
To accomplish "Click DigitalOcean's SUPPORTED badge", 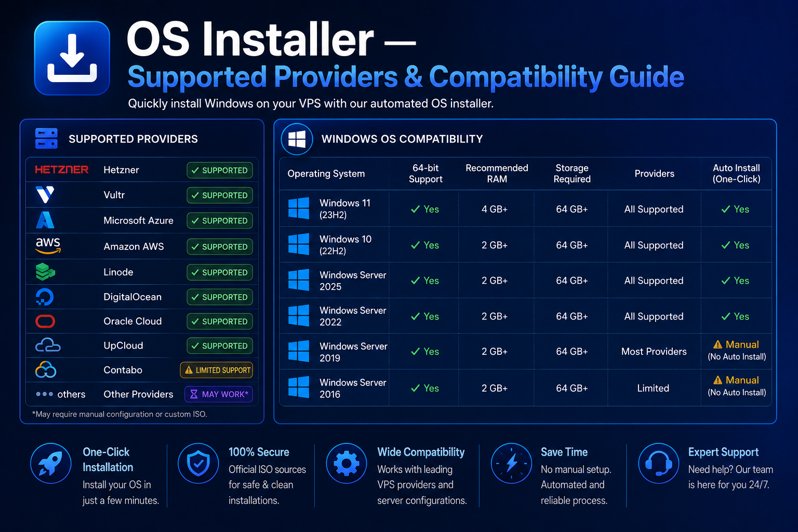I will pyautogui.click(x=220, y=297).
